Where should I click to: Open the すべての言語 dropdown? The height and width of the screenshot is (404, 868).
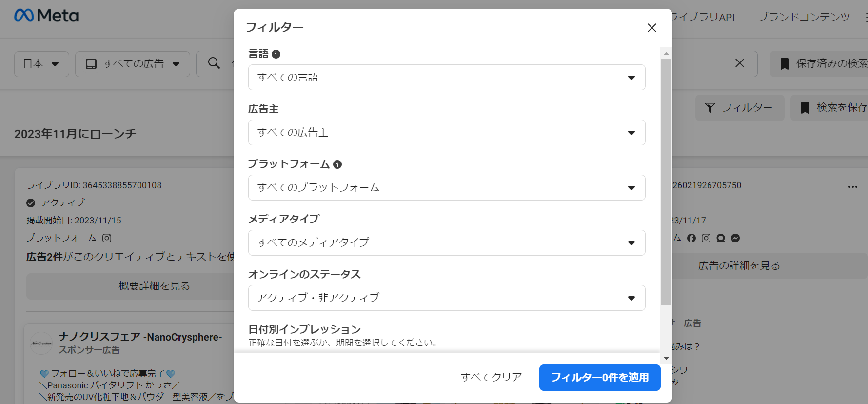pos(446,78)
